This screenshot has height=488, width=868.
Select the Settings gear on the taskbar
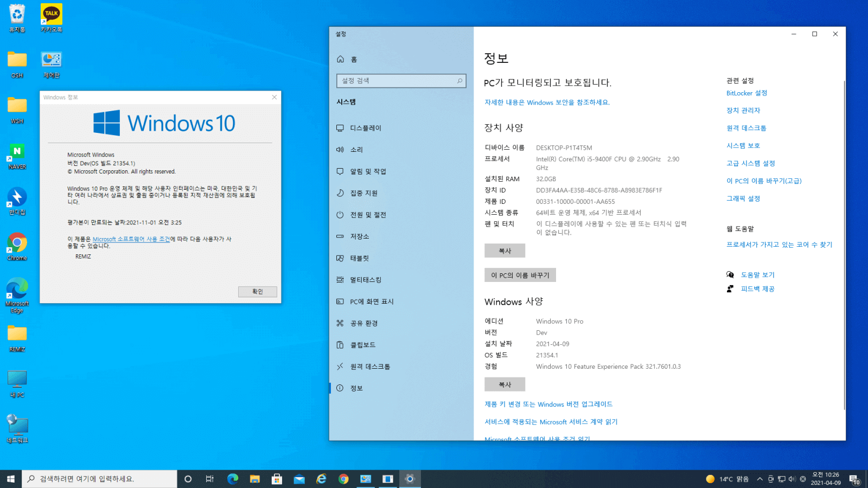[x=410, y=479]
